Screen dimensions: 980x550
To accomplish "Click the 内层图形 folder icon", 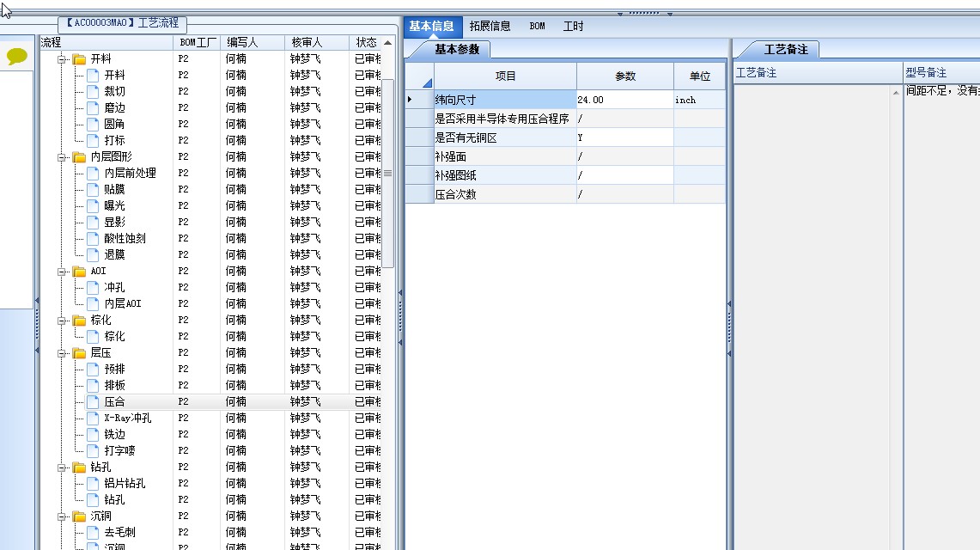I will [79, 157].
